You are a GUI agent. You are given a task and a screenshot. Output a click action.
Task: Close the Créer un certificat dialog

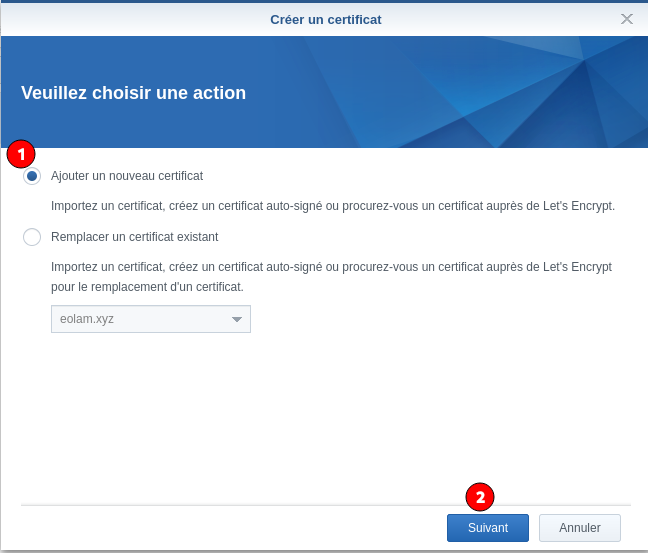tap(626, 19)
